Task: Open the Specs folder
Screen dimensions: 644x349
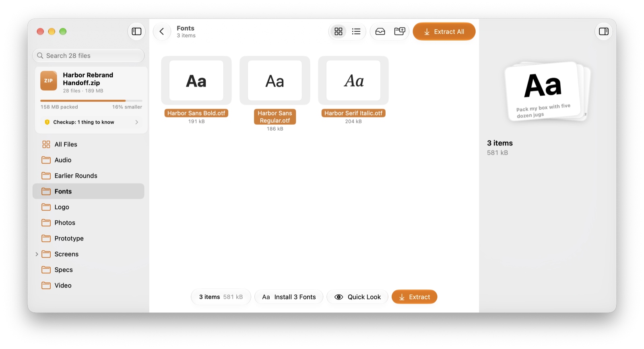Action: click(x=88, y=270)
